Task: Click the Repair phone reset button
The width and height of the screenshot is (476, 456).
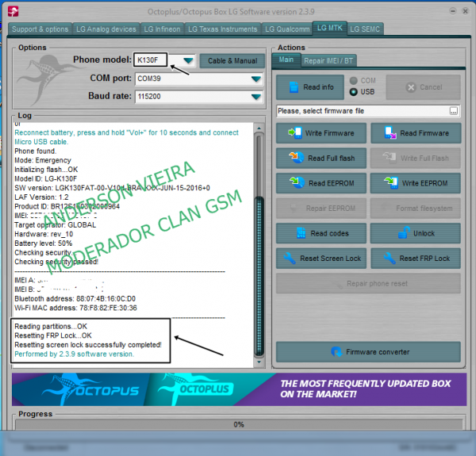Action: [368, 283]
